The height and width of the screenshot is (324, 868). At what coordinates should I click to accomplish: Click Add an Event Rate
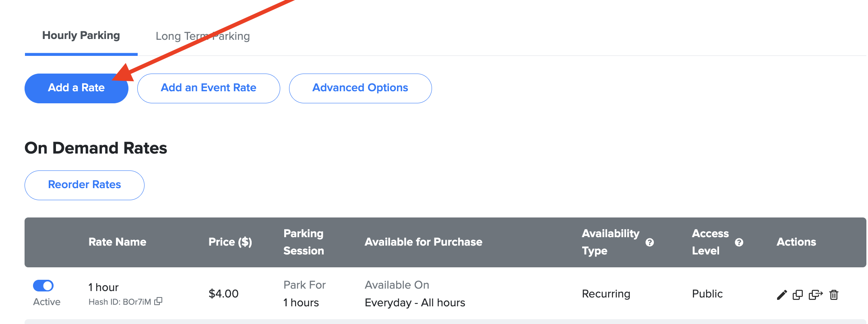pyautogui.click(x=208, y=88)
